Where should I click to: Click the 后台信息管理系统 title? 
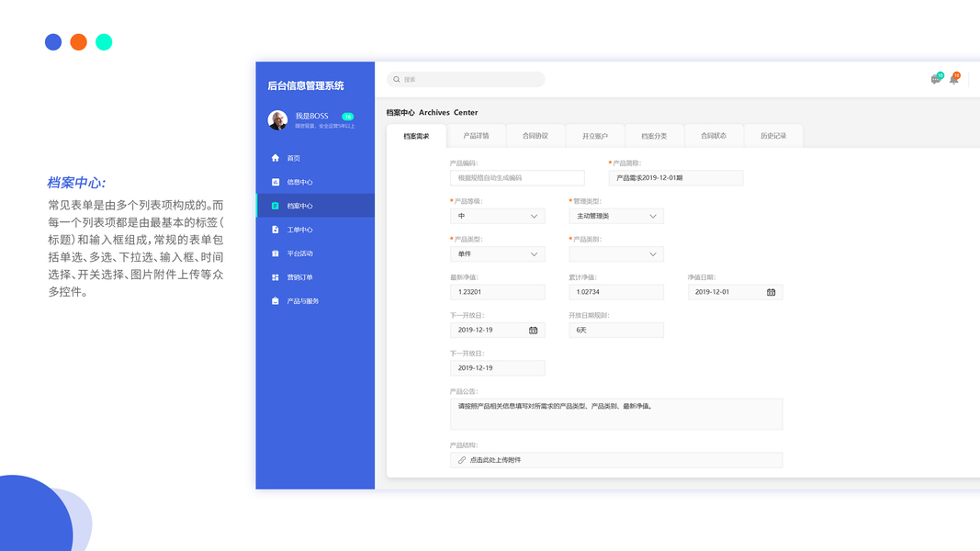[x=306, y=85]
